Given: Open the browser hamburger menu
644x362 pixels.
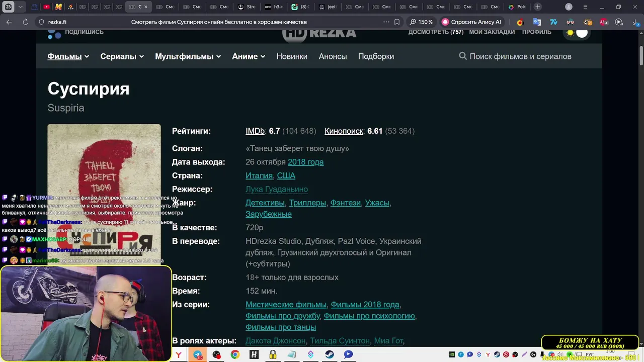Looking at the screenshot, I should pyautogui.click(x=585, y=7).
